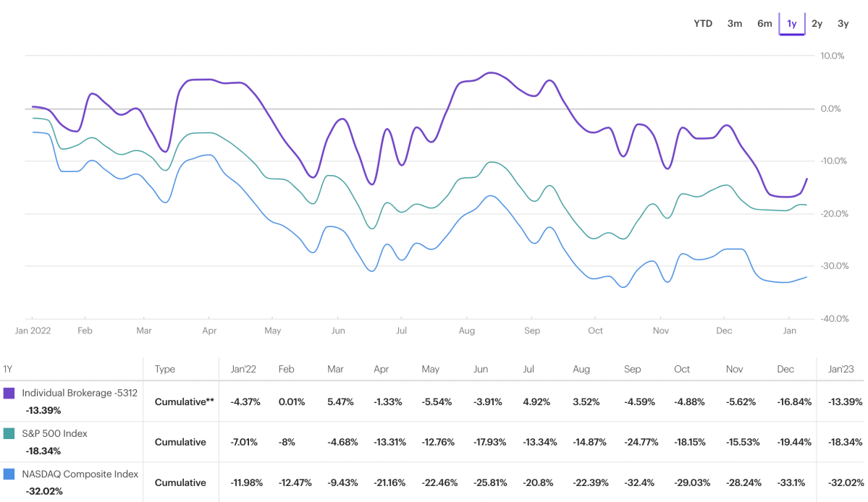868x502 pixels.
Task: Click the Cumulative** type cell
Action: [185, 401]
